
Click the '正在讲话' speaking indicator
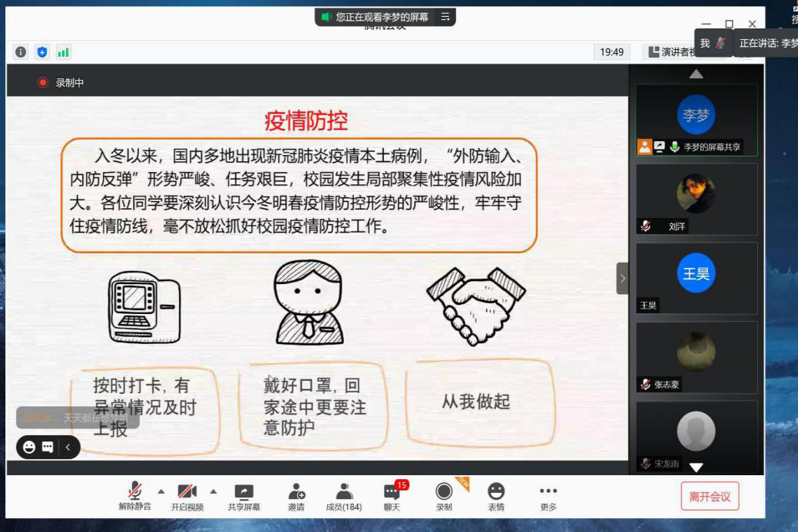(x=768, y=43)
